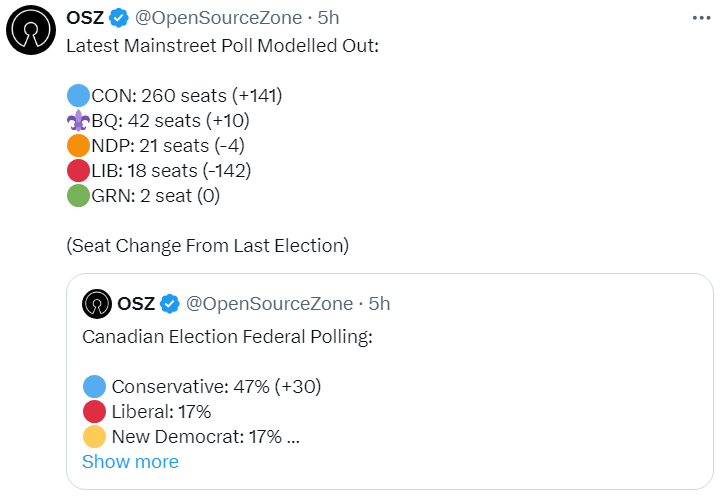Click the blue verified badge beside OSZ
This screenshot has height=499, width=724.
coord(119,18)
